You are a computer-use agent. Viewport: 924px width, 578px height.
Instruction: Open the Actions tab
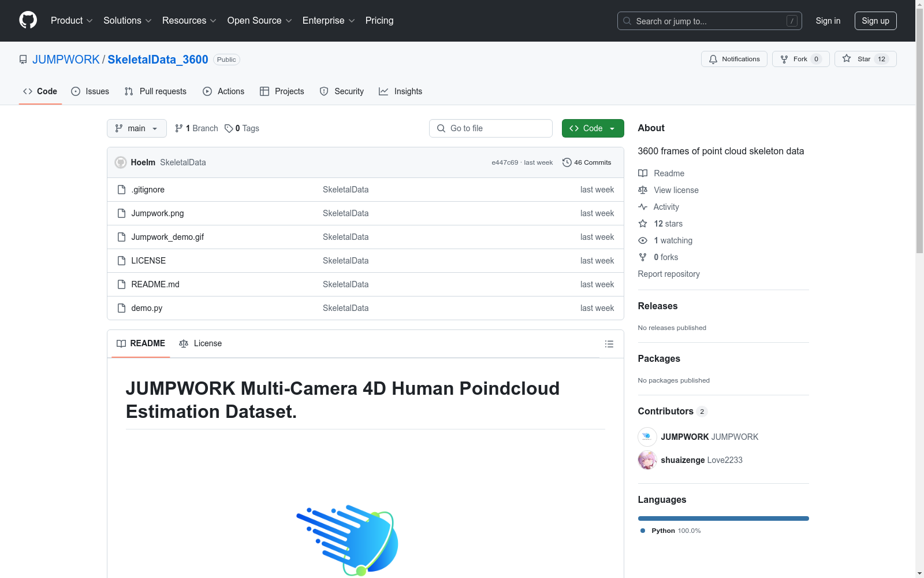tap(223, 91)
